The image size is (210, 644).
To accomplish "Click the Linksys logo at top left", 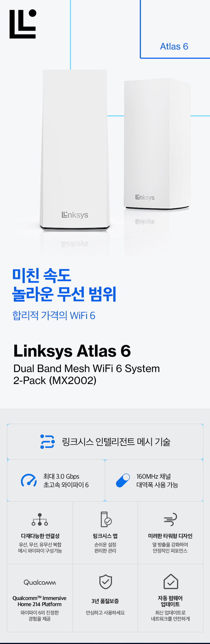I will pos(23,24).
